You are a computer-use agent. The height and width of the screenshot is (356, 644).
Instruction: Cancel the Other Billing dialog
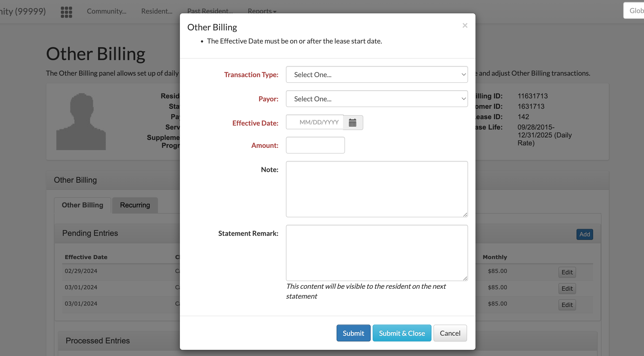[x=450, y=333]
